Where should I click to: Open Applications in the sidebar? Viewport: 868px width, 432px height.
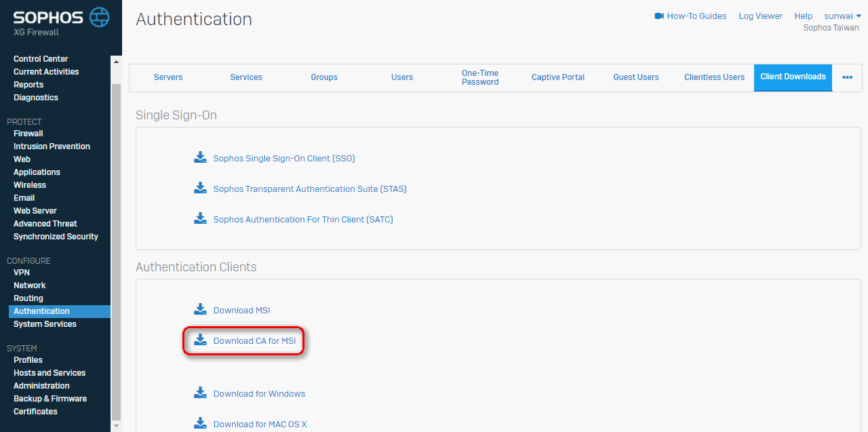pyautogui.click(x=37, y=172)
